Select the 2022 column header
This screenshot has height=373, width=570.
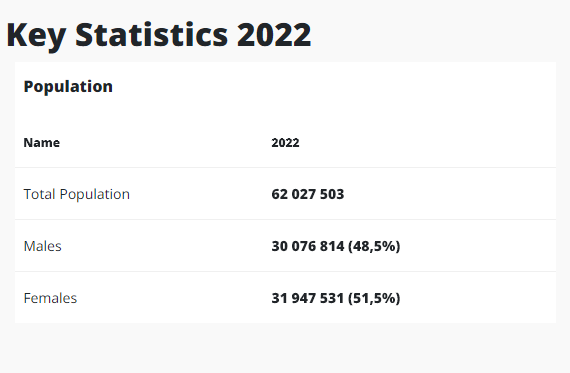(285, 143)
